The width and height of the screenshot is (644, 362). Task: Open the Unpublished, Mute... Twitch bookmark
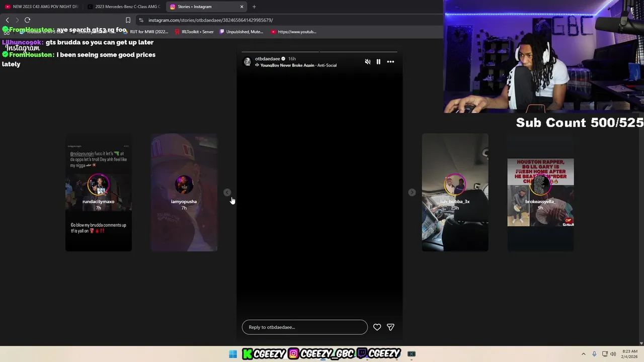point(241,32)
